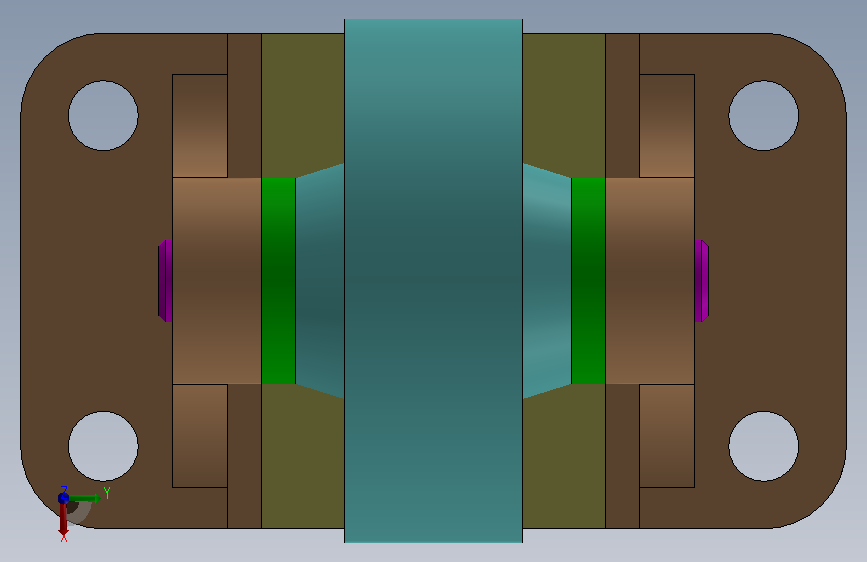This screenshot has width=867, height=562.
Task: Select the left teal conical shaft section
Action: click(320, 281)
